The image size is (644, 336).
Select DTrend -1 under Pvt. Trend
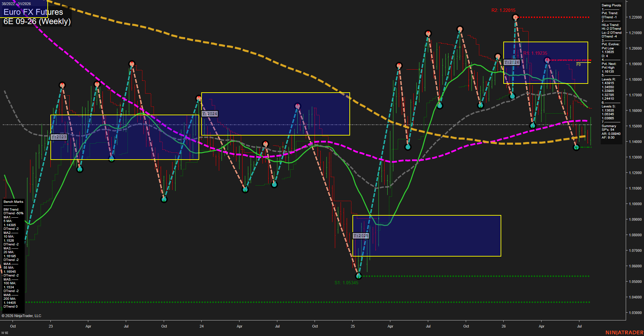[609, 17]
